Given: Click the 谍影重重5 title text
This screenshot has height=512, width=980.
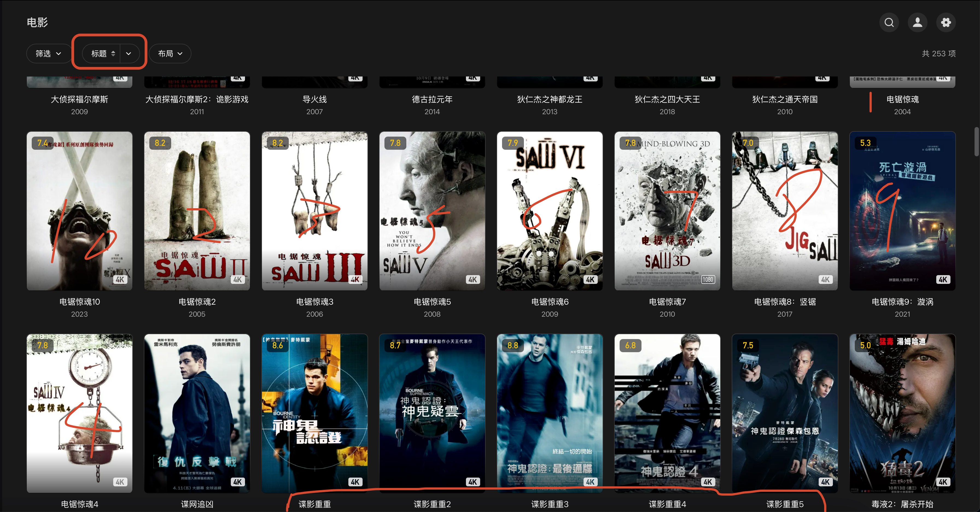Looking at the screenshot, I should coord(785,504).
